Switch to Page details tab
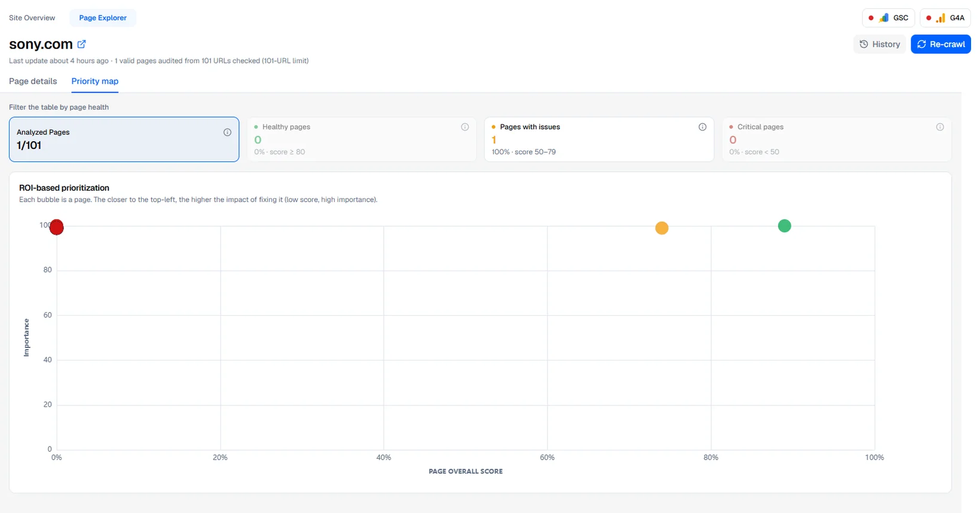 33,81
